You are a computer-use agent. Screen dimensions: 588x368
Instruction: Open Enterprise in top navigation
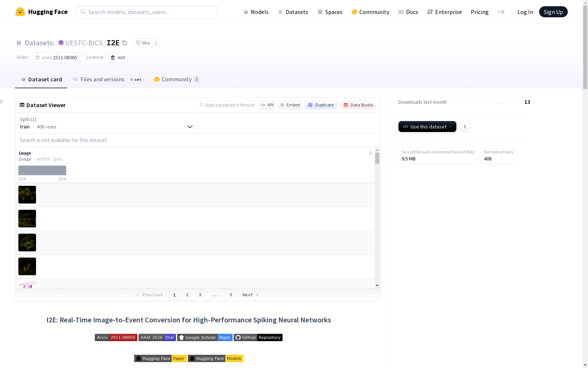click(445, 12)
